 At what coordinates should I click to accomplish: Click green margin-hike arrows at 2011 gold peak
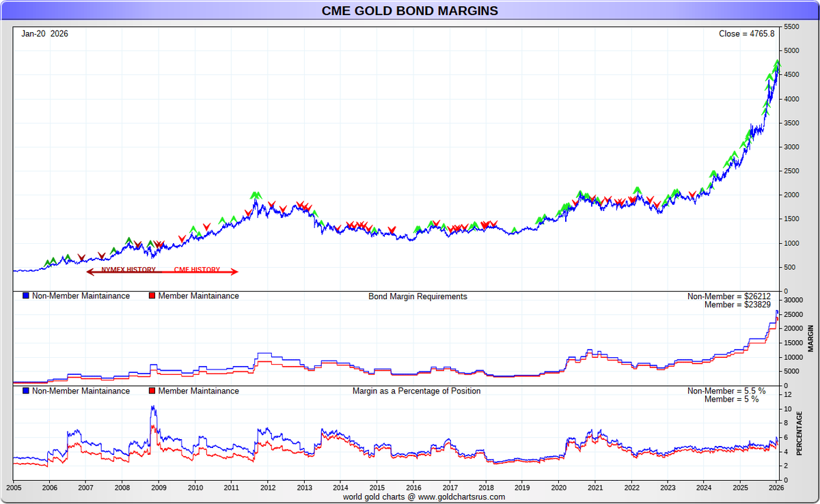[x=256, y=195]
